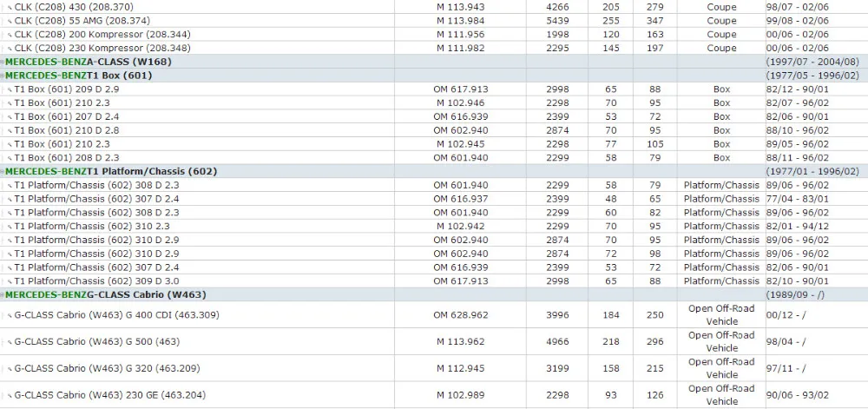Click engine code M 111.982
This screenshot has width=868, height=409.
pos(461,48)
